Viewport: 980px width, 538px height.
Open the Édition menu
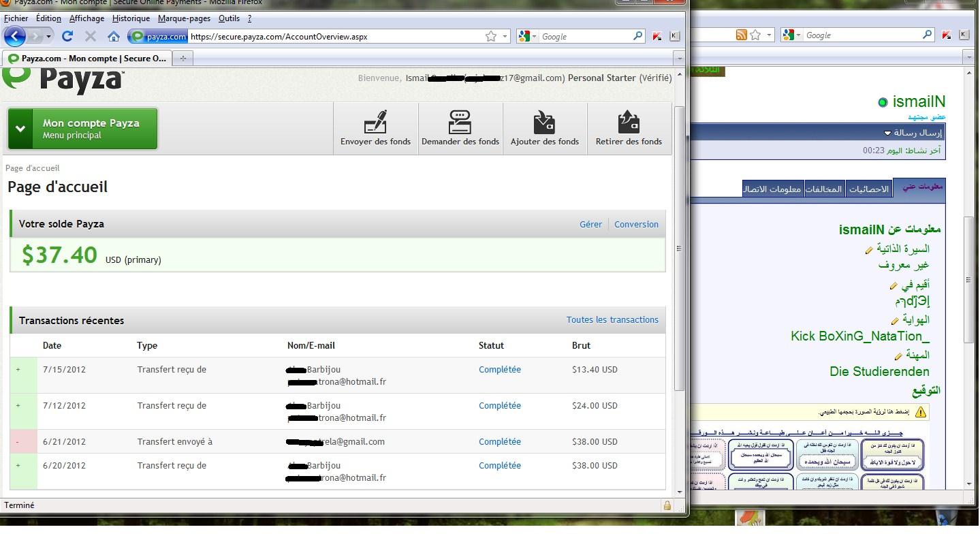tap(48, 18)
